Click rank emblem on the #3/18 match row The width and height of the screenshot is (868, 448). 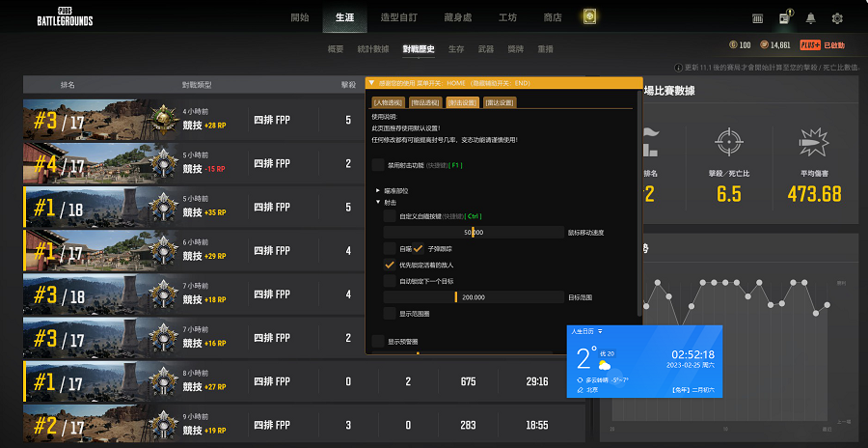(x=163, y=294)
